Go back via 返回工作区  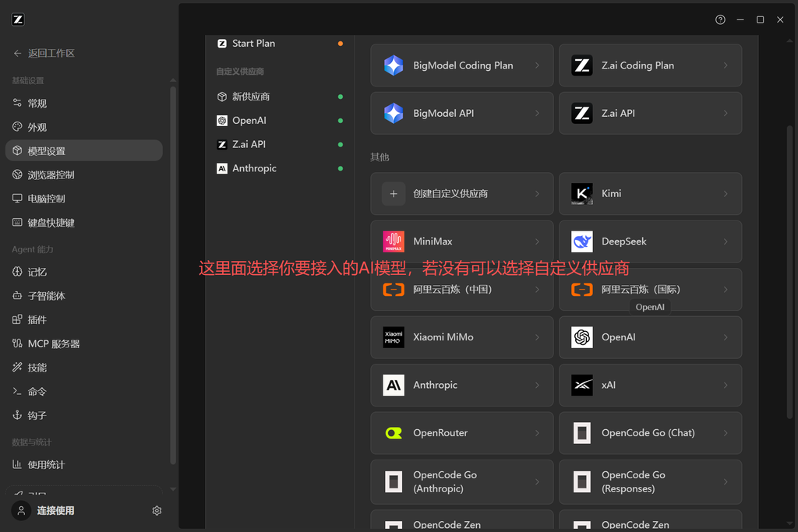[44, 54]
